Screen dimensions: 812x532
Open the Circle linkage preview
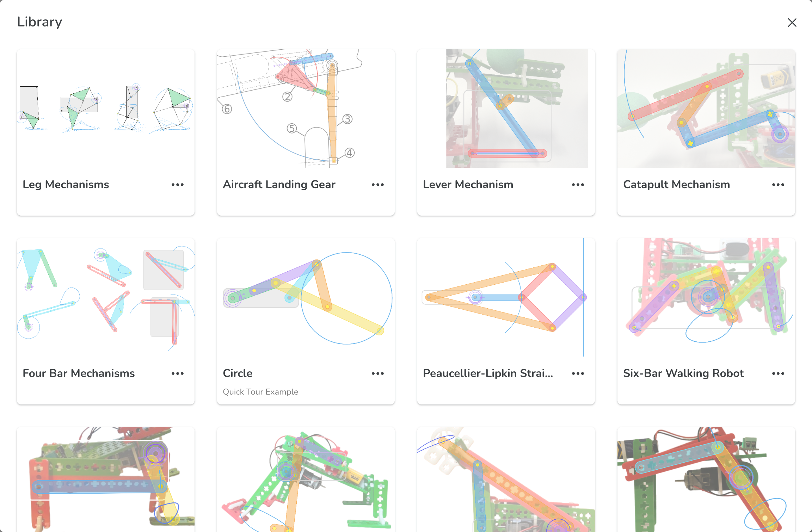click(306, 297)
